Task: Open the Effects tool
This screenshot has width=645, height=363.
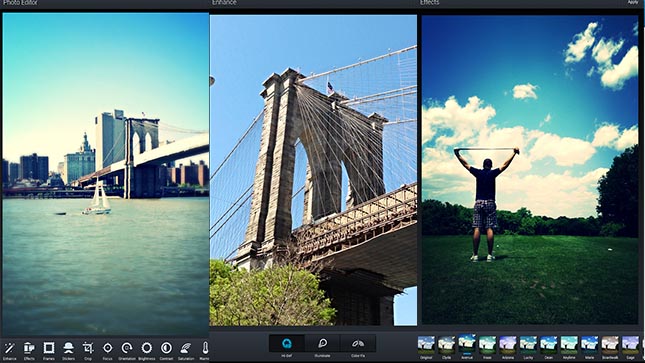Action: [x=29, y=348]
